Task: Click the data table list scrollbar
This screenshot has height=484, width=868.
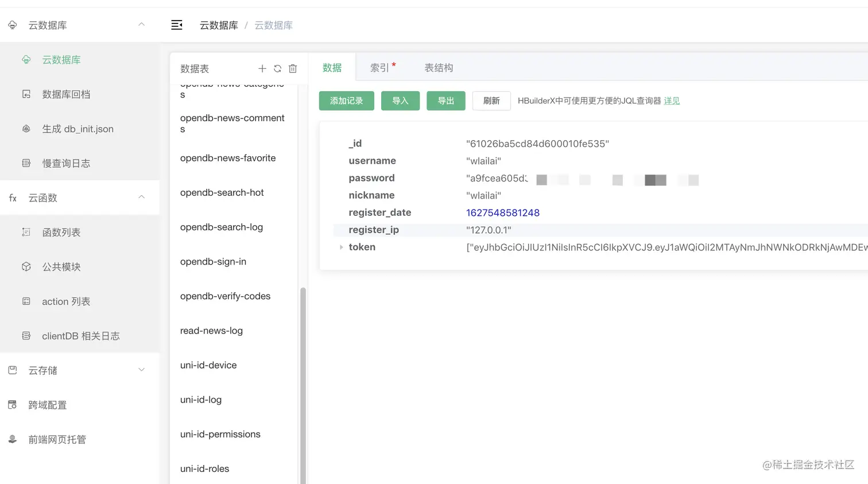Action: [303, 385]
